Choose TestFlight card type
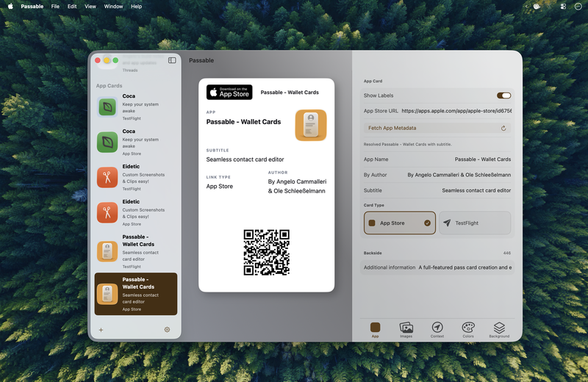Image resolution: width=588 pixels, height=382 pixels. tap(475, 223)
